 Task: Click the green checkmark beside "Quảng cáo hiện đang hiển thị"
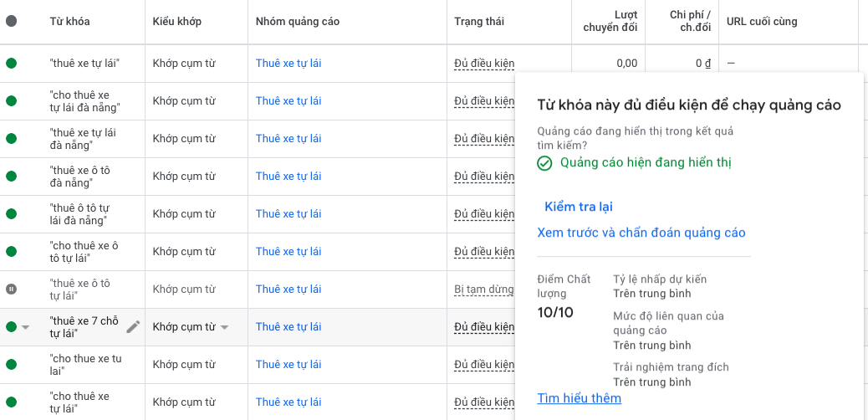pyautogui.click(x=544, y=162)
